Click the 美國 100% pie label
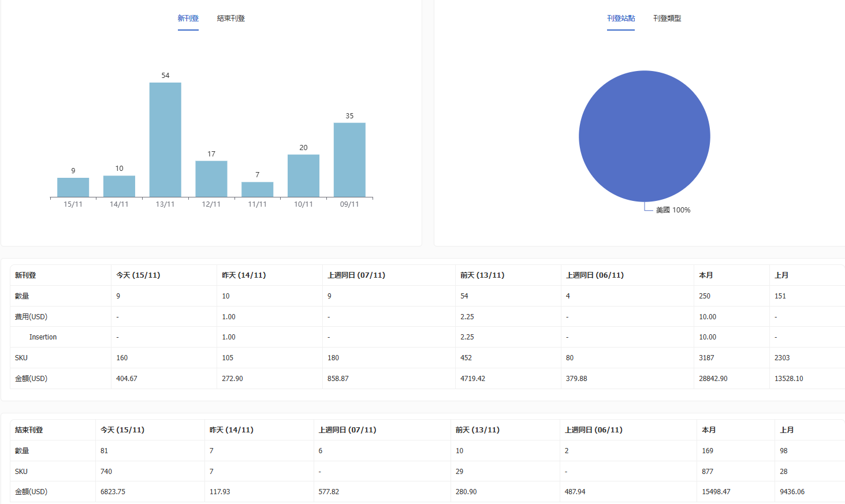The height and width of the screenshot is (504, 845). click(x=673, y=210)
